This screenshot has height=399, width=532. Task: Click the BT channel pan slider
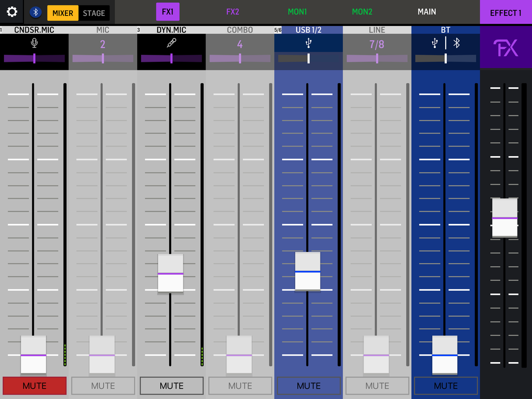point(445,58)
